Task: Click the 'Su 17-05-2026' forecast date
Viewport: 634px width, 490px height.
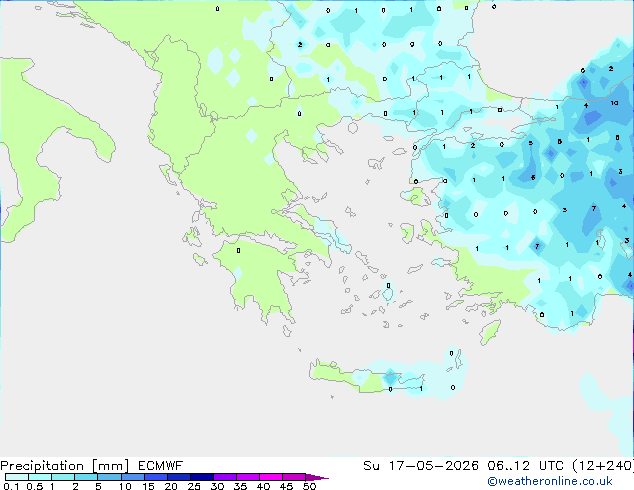Action: [421, 466]
